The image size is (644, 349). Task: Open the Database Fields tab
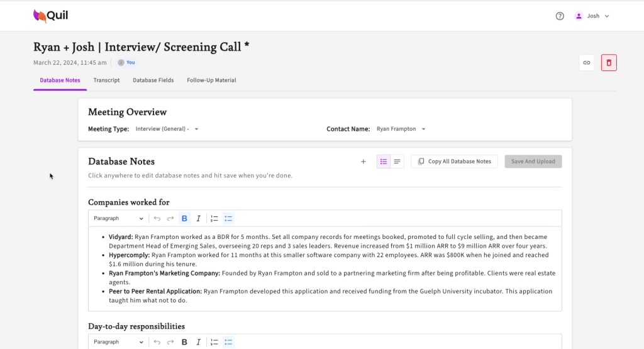pos(153,80)
